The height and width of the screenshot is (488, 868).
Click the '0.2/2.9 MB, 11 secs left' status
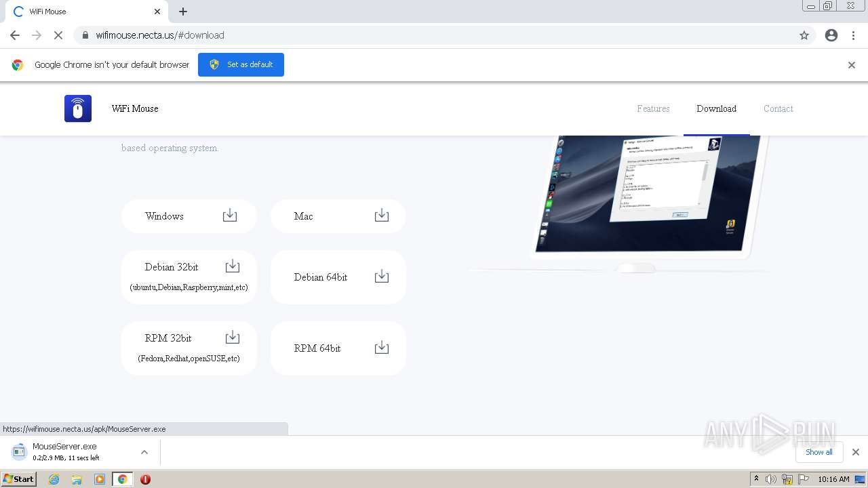[x=66, y=458]
